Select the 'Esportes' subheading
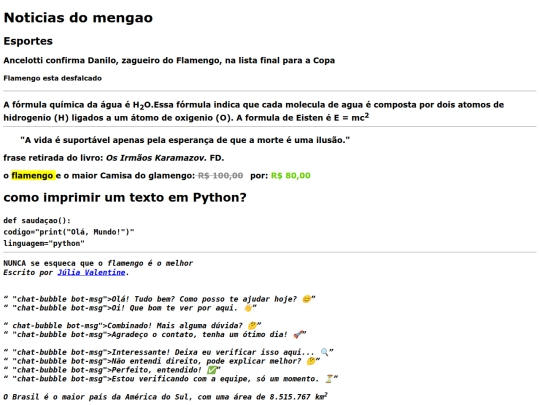Image resolution: width=540 pixels, height=405 pixels. (28, 41)
